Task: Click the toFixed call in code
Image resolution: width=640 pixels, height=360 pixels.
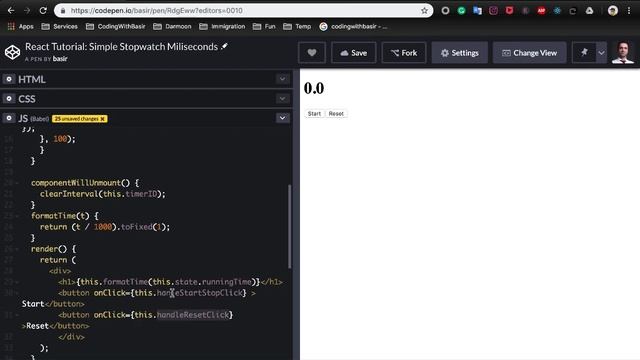Action: pos(136,227)
